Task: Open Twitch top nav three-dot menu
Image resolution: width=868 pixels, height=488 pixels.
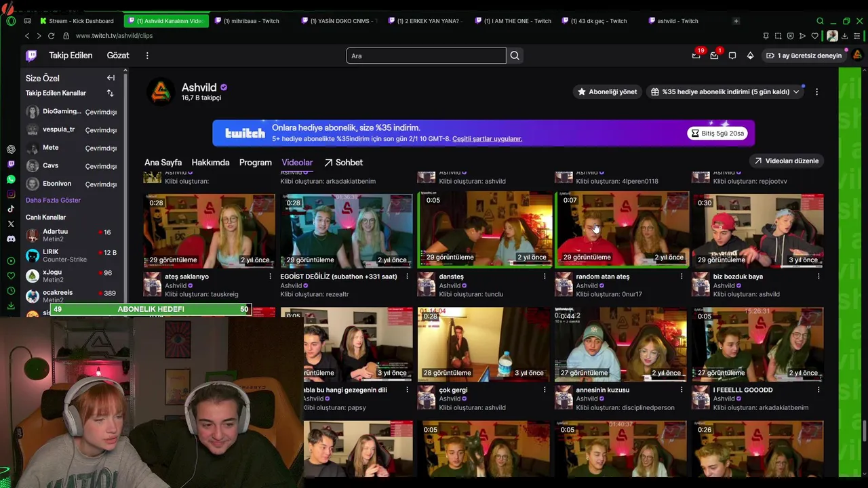Action: (147, 56)
